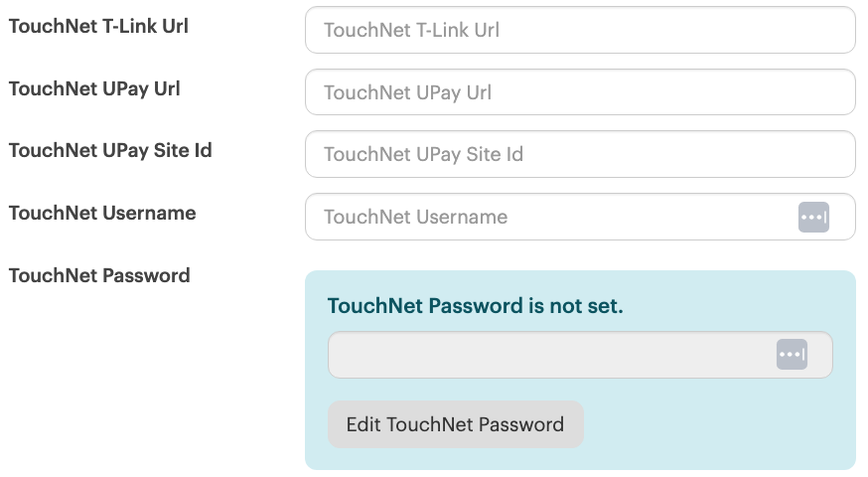868x477 pixels.
Task: Click the "TouchNet T-Link Url" field label
Action: tap(98, 27)
